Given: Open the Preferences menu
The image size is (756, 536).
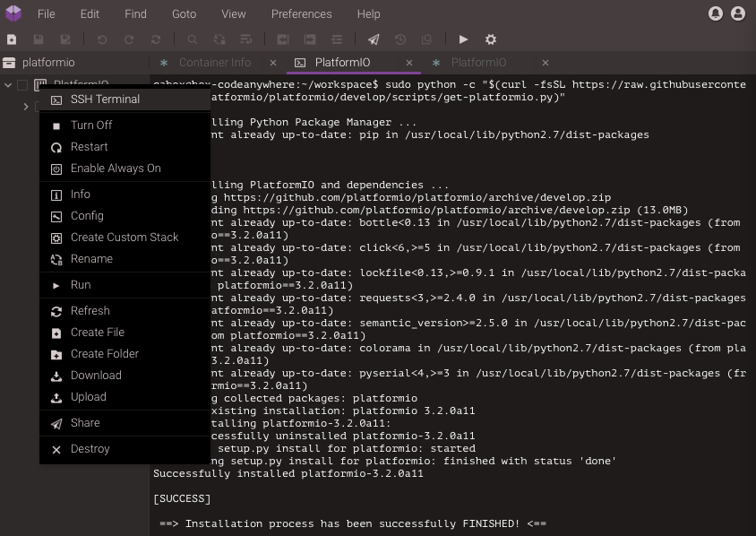Looking at the screenshot, I should pyautogui.click(x=301, y=14).
